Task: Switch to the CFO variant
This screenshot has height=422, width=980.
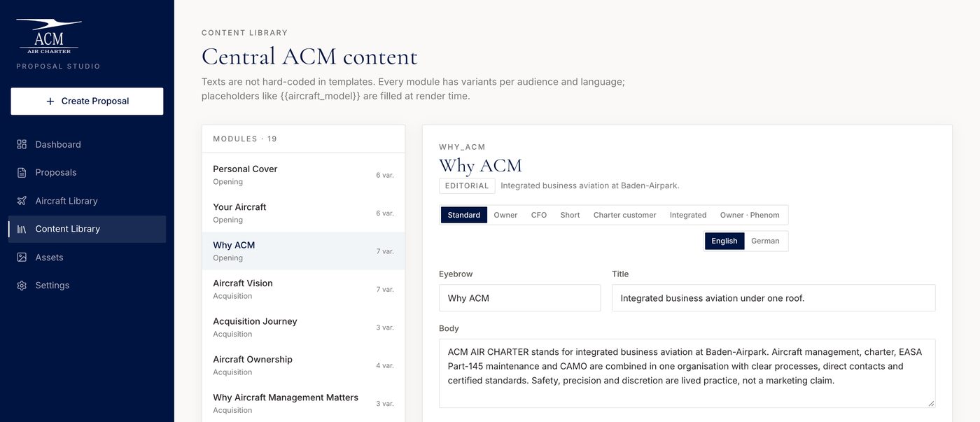Action: (x=539, y=215)
